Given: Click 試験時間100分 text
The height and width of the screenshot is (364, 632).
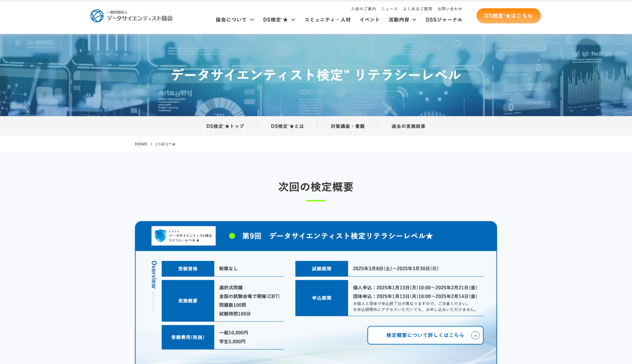Looking at the screenshot, I should 235,314.
